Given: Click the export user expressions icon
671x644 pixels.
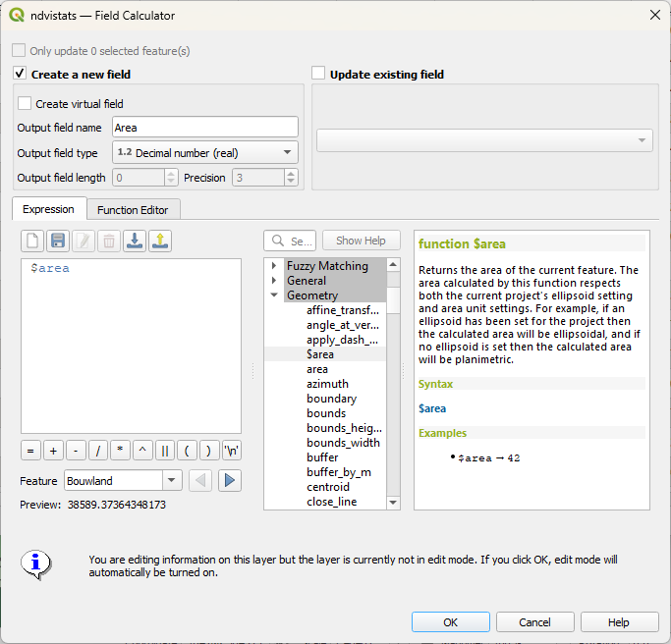Looking at the screenshot, I should (x=160, y=241).
